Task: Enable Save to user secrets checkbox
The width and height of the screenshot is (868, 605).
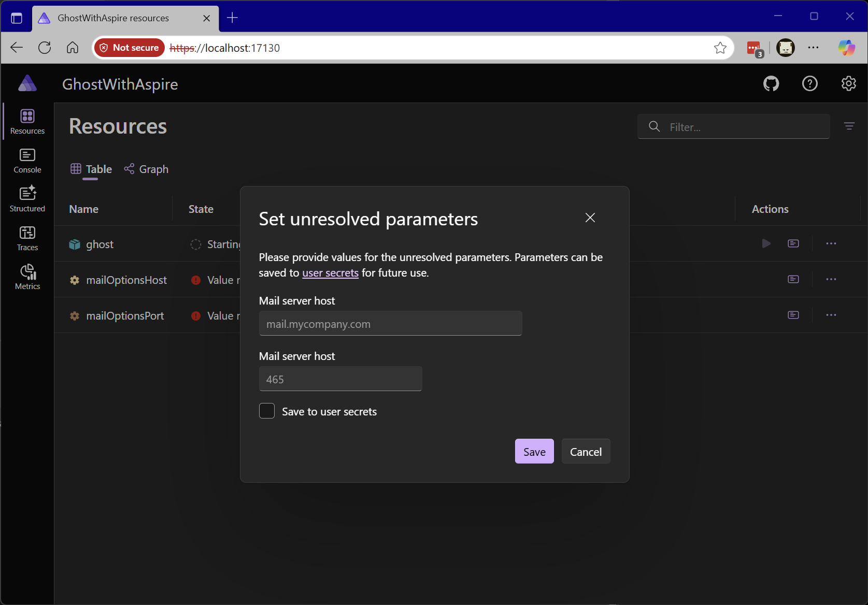Action: pyautogui.click(x=267, y=411)
